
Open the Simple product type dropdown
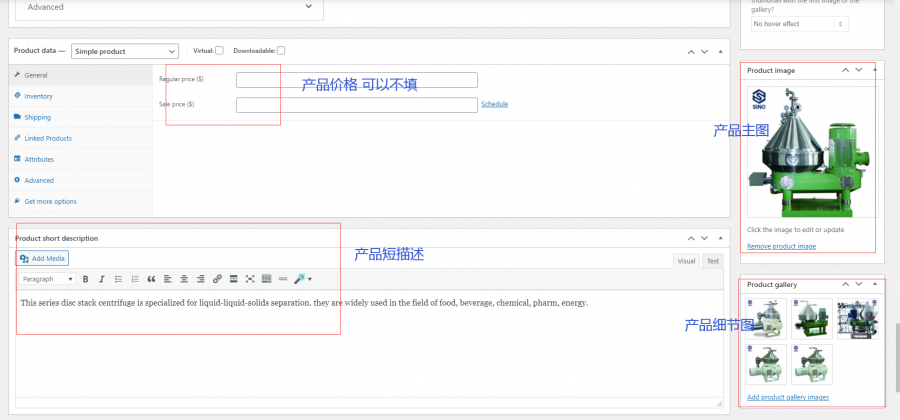point(125,52)
